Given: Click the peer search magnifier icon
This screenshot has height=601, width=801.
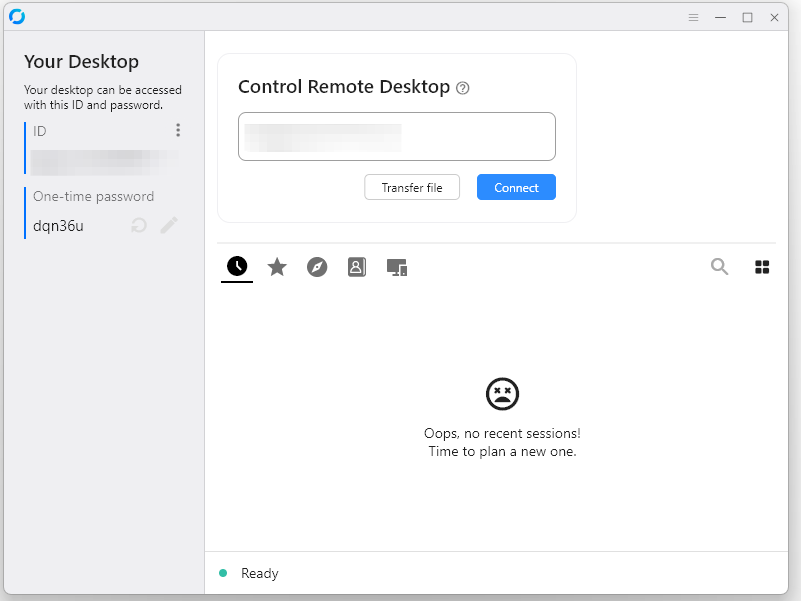Looking at the screenshot, I should [x=719, y=267].
